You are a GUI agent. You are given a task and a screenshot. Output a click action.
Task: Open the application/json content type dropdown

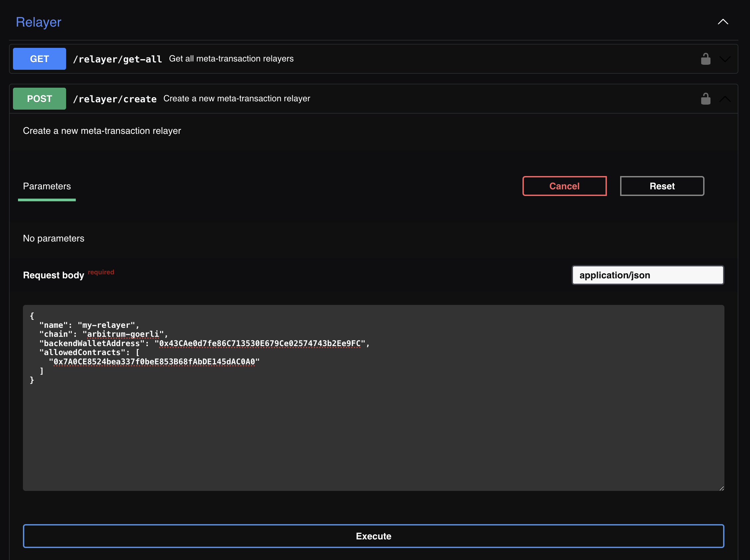pyautogui.click(x=648, y=275)
